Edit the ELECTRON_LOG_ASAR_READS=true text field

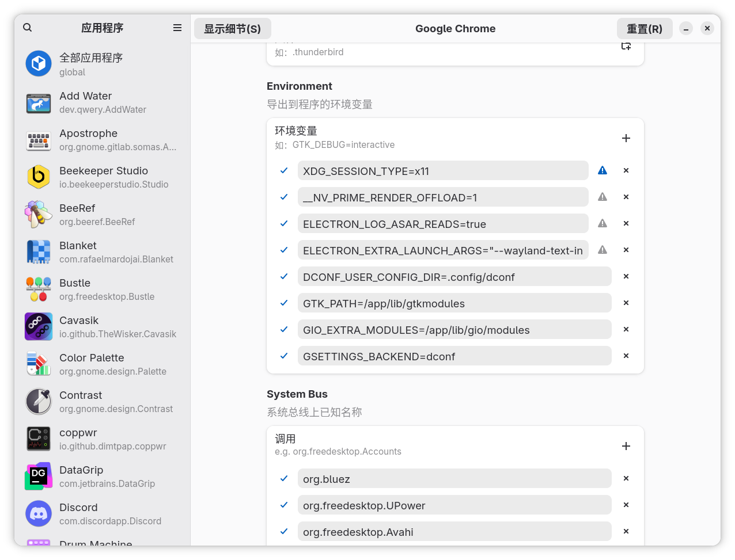pyautogui.click(x=442, y=224)
